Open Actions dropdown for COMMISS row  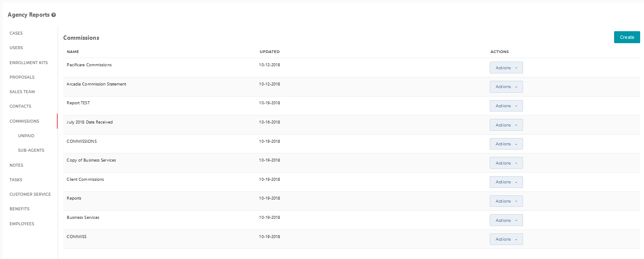pyautogui.click(x=506, y=239)
